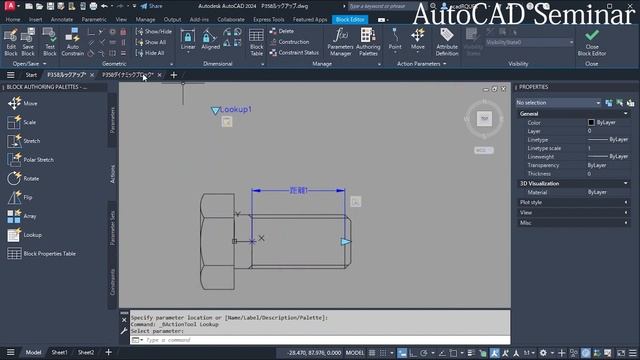The height and width of the screenshot is (360, 640).
Task: Select the Scale action in authoring palette
Action: pyautogui.click(x=22, y=122)
